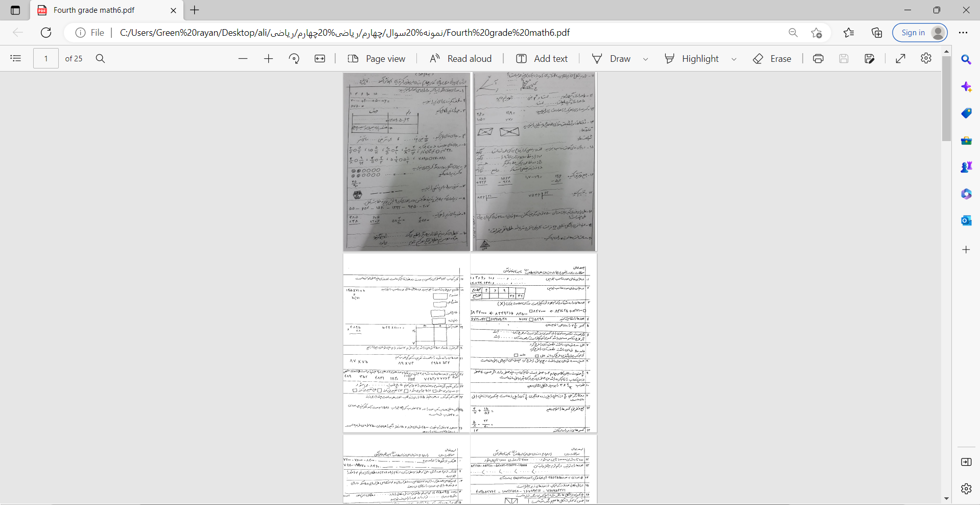Fit page to width

pos(320,59)
